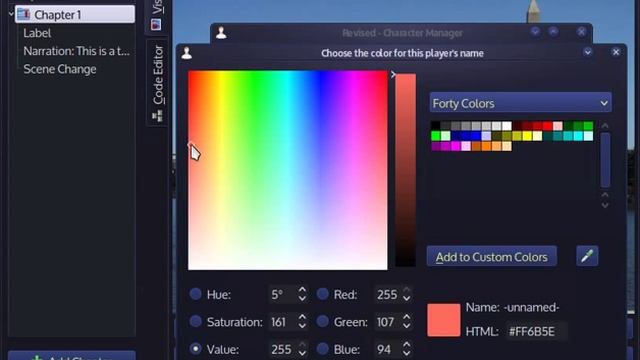Select the Chapter 1 item
The height and width of the screenshot is (360, 640).
pyautogui.click(x=75, y=14)
